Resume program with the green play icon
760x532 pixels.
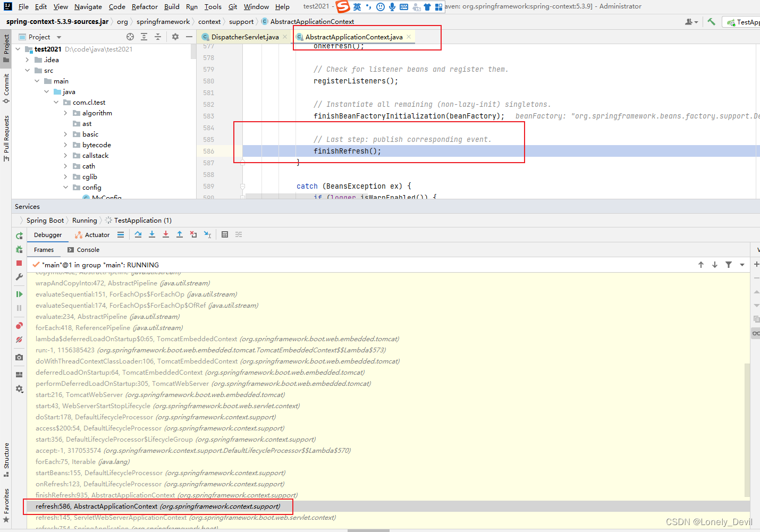(19, 294)
